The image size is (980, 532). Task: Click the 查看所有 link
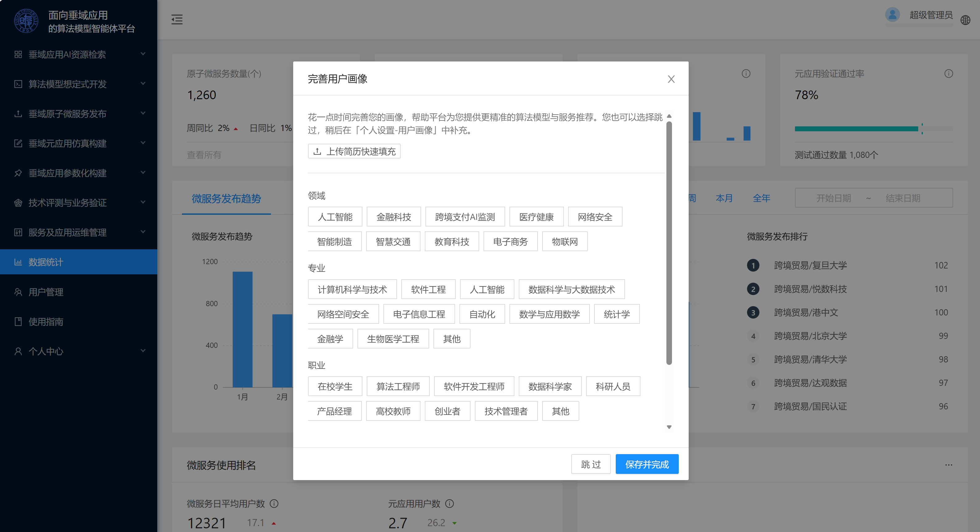click(204, 155)
